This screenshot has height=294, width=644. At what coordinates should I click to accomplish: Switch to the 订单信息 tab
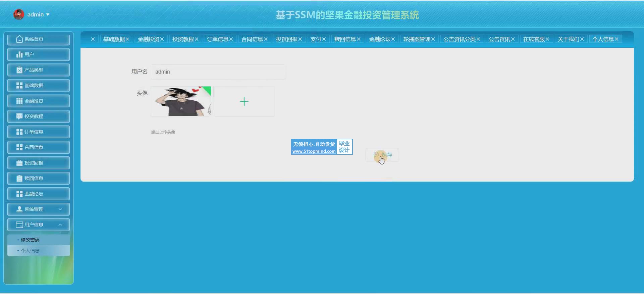(x=217, y=39)
